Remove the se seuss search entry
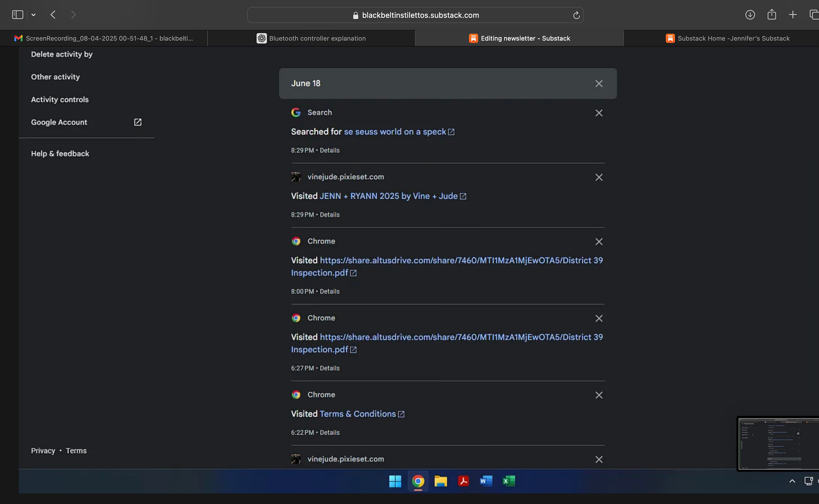Image resolution: width=819 pixels, height=504 pixels. click(x=599, y=113)
